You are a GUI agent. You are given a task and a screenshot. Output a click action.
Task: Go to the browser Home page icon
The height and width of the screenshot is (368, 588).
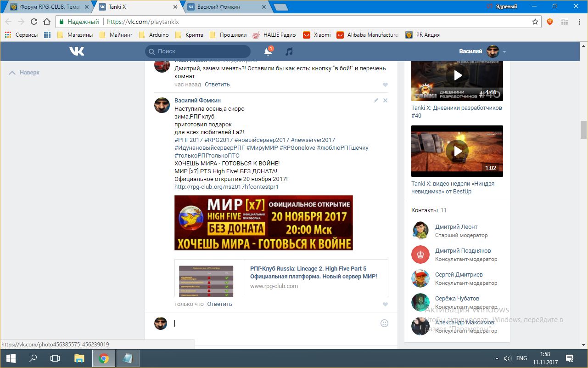click(46, 22)
